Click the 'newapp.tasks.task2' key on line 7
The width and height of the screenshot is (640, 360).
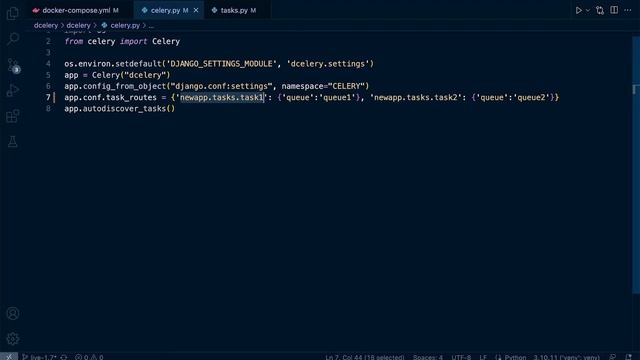(416, 97)
